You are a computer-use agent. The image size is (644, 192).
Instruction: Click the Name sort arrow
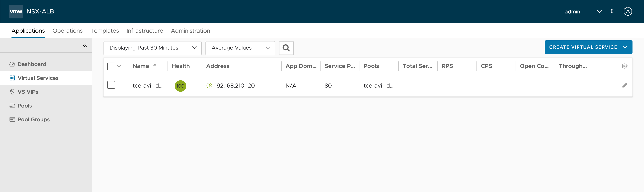pos(155,65)
